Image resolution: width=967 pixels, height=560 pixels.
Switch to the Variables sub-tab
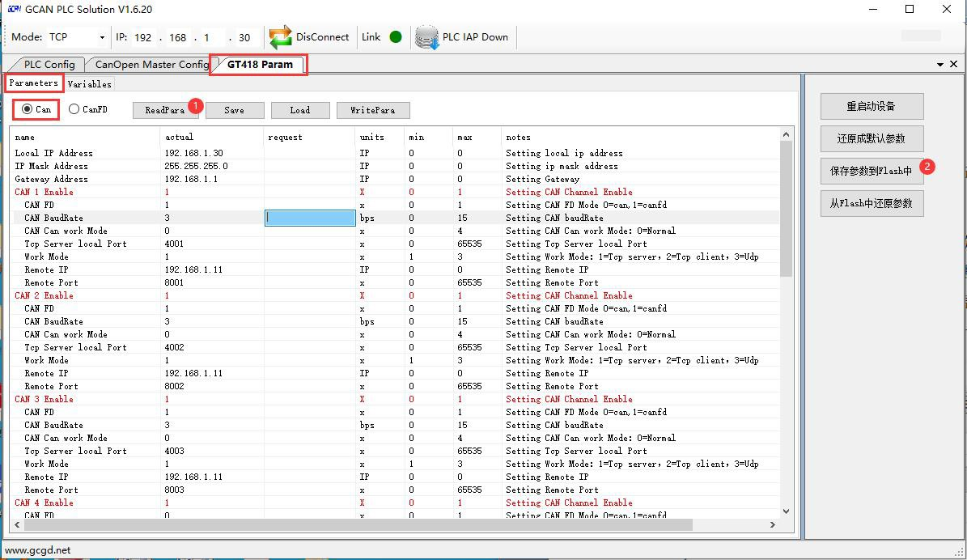click(89, 84)
